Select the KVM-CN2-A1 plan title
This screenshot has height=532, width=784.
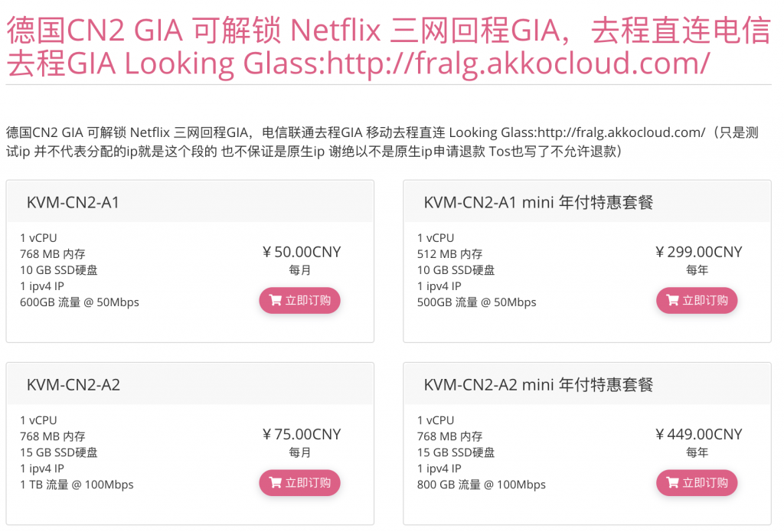(x=73, y=203)
